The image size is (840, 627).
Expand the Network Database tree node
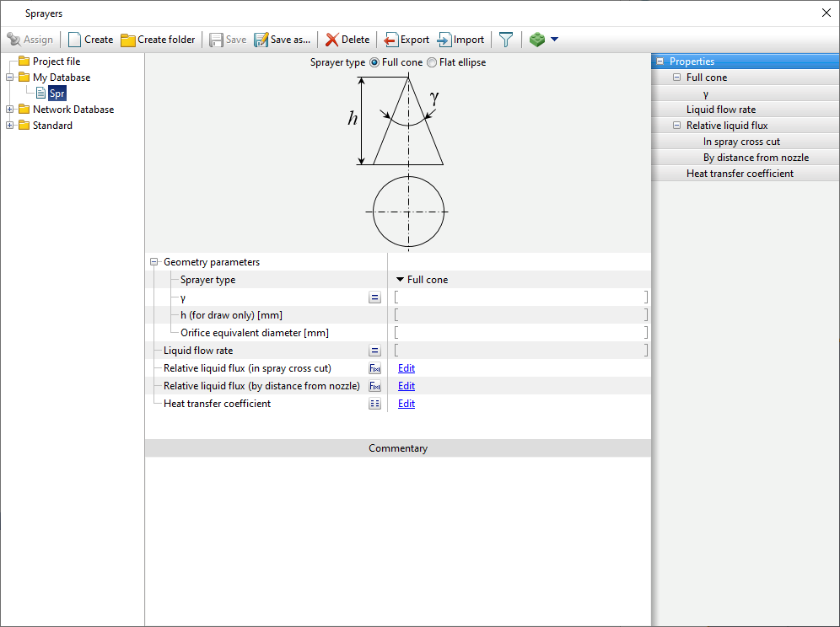(10, 110)
